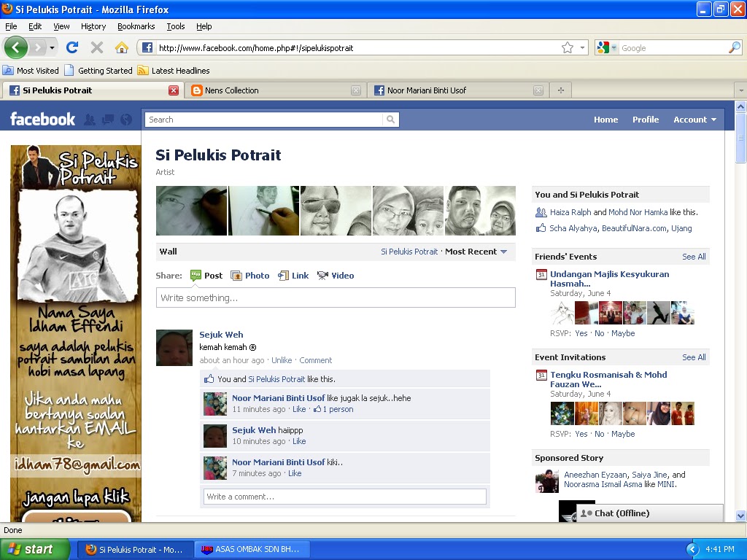Viewport: 747px width, 560px height.
Task: Stop loading with the X icon
Action: (97, 47)
